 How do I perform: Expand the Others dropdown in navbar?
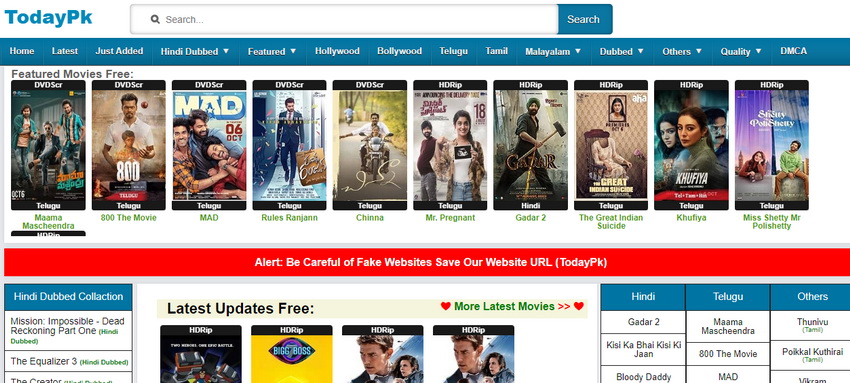682,51
